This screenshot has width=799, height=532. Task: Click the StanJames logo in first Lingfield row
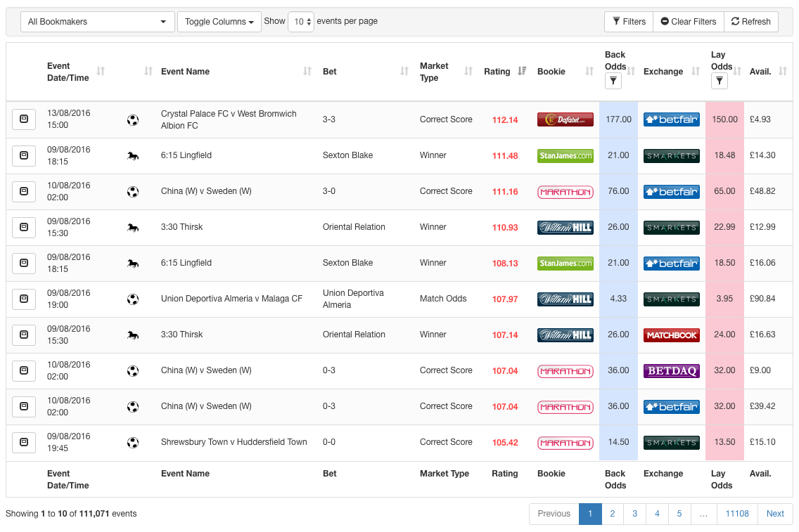pos(565,155)
